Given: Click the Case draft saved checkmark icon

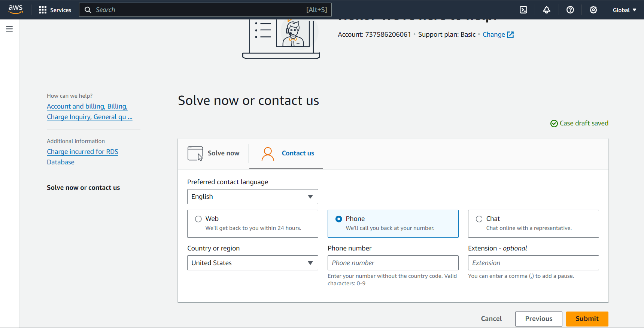Looking at the screenshot, I should pos(554,124).
